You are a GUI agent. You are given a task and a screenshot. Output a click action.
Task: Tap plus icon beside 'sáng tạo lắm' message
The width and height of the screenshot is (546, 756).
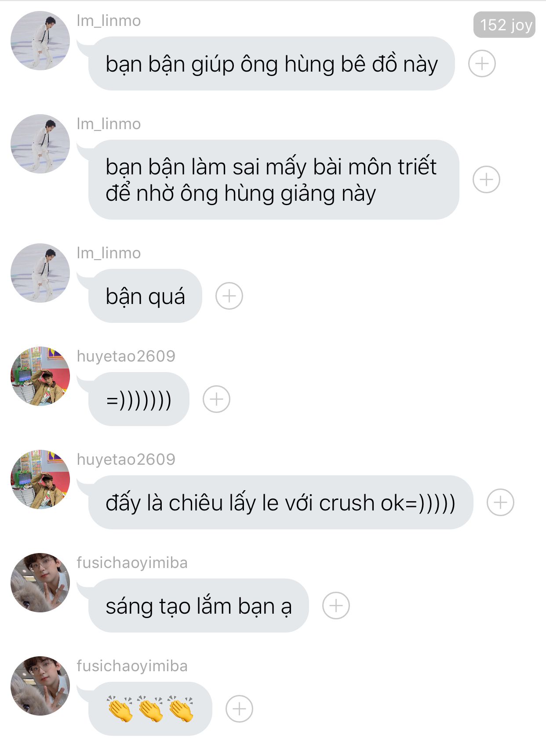(336, 606)
